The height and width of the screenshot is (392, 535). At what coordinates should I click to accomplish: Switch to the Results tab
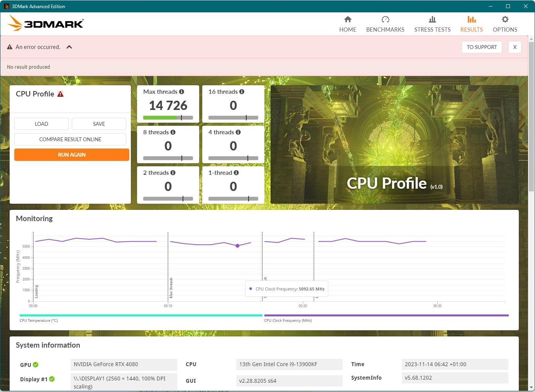click(x=471, y=24)
